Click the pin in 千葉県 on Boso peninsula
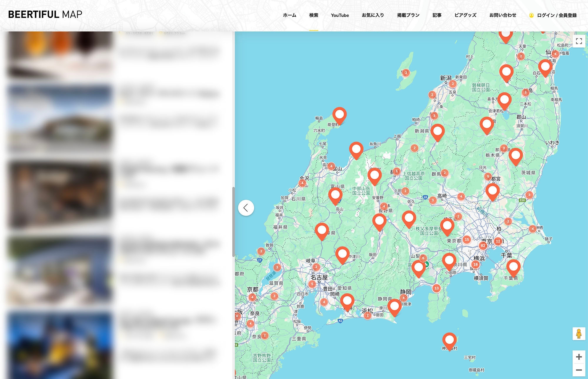 pos(513,267)
